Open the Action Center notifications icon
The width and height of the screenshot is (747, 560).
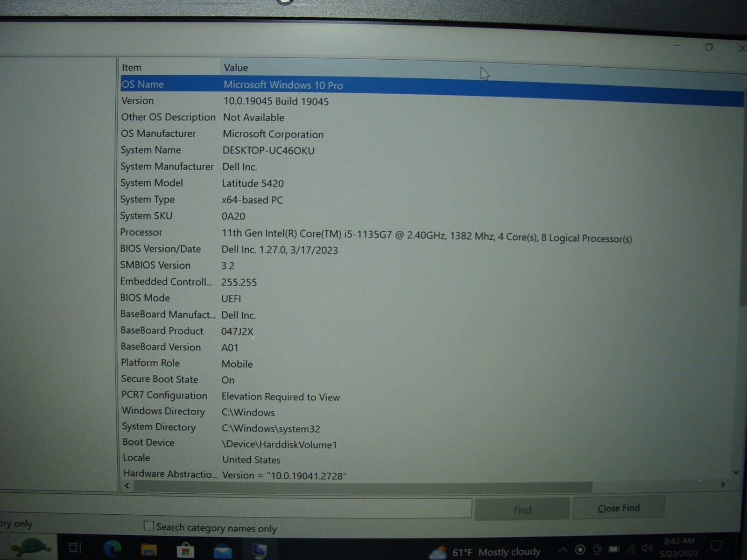(x=716, y=545)
